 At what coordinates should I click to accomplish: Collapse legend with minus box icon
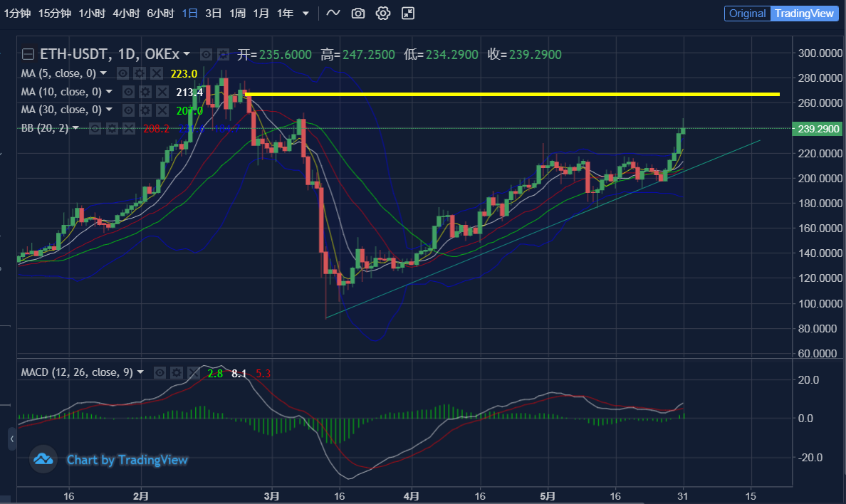coord(28,54)
